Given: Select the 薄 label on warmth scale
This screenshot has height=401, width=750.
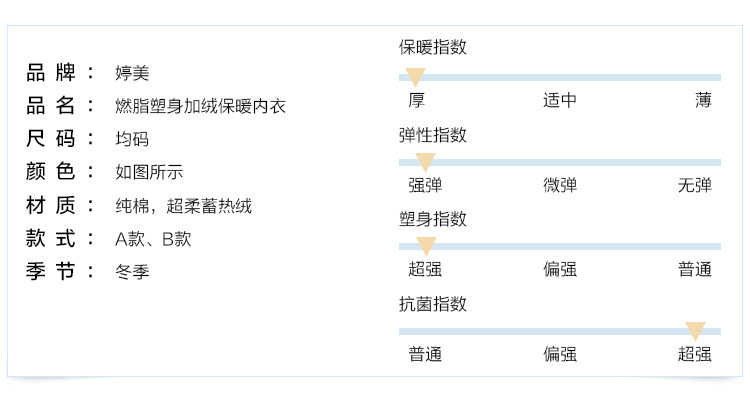Looking at the screenshot, I should pyautogui.click(x=703, y=100).
